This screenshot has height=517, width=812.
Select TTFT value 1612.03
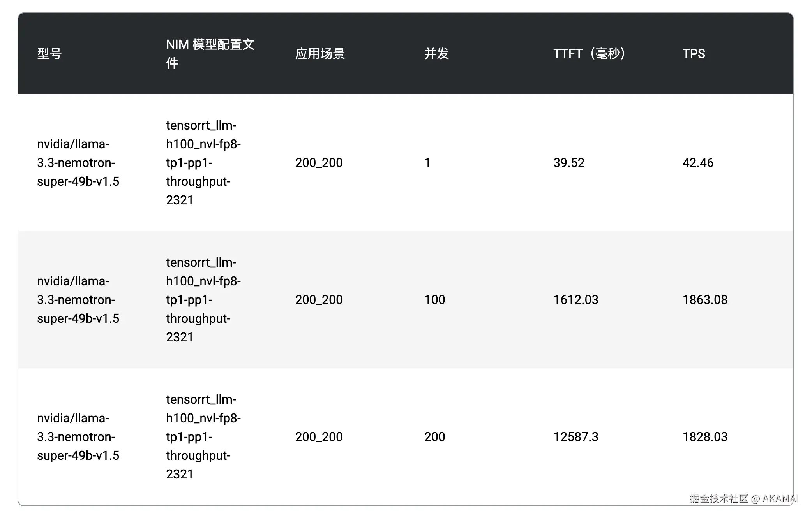575,300
